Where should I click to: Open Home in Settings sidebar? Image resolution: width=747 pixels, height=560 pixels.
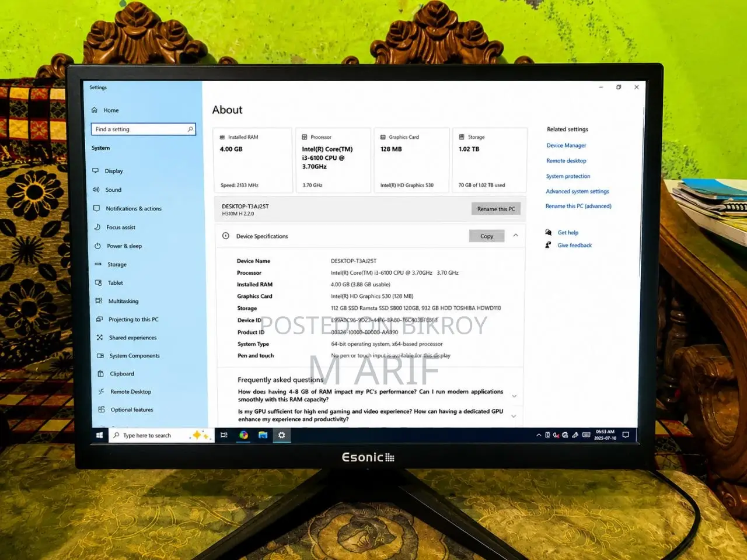click(x=105, y=110)
